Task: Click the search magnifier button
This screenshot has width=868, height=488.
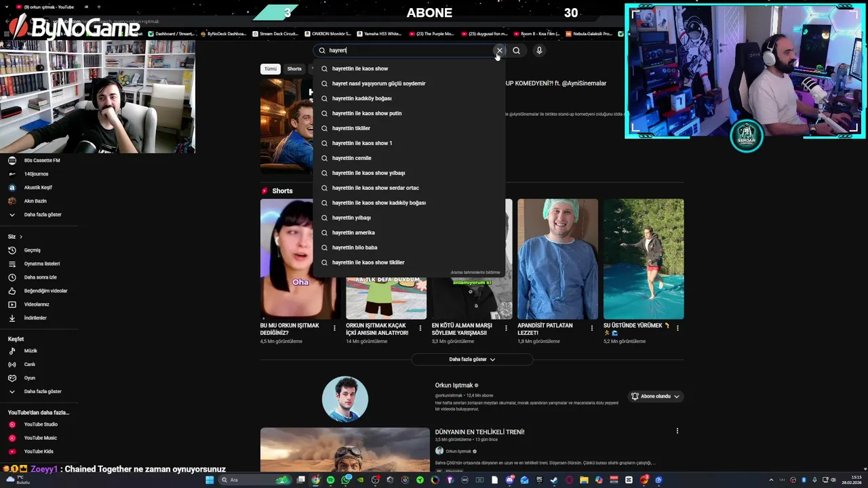Action: point(517,50)
